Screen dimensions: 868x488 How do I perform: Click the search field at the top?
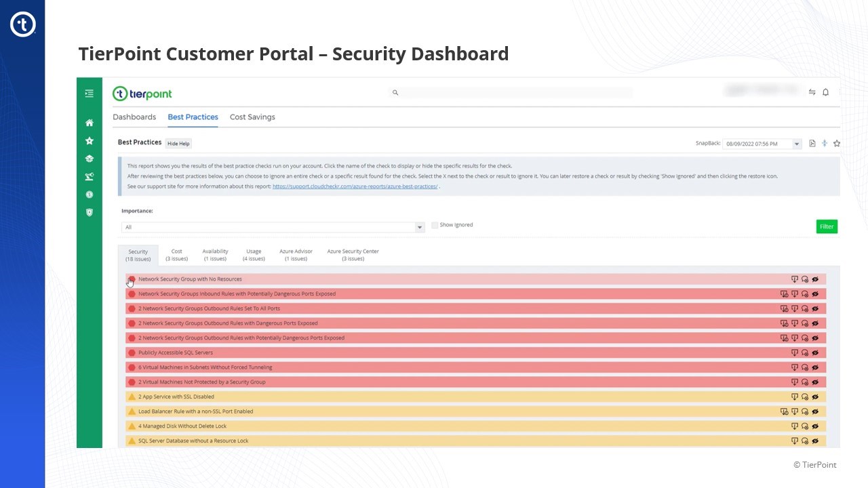[x=515, y=93]
